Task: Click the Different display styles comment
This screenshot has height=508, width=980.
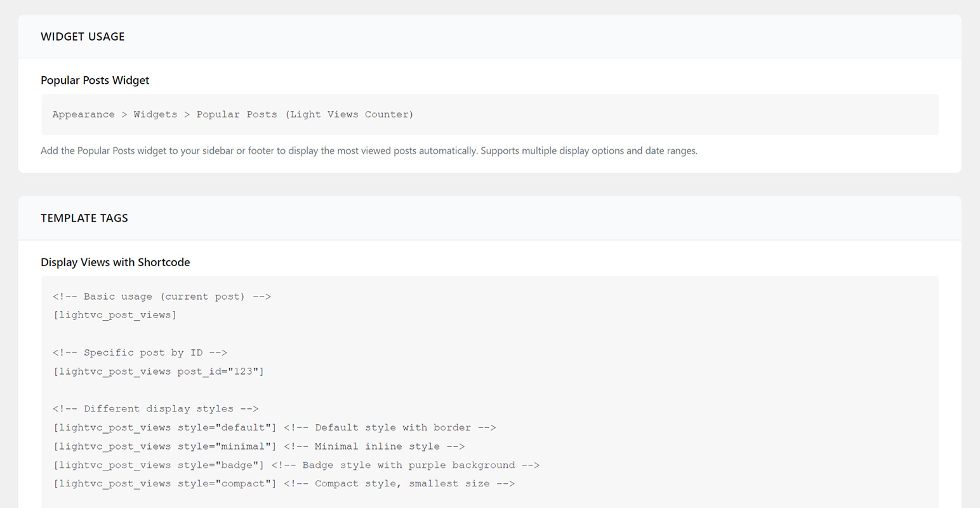Action: (156, 409)
